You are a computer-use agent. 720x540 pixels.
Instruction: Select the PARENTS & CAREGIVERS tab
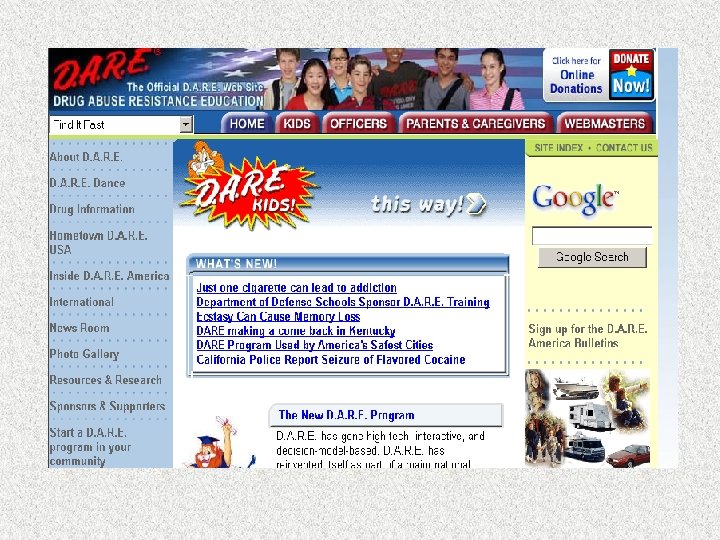(475, 124)
